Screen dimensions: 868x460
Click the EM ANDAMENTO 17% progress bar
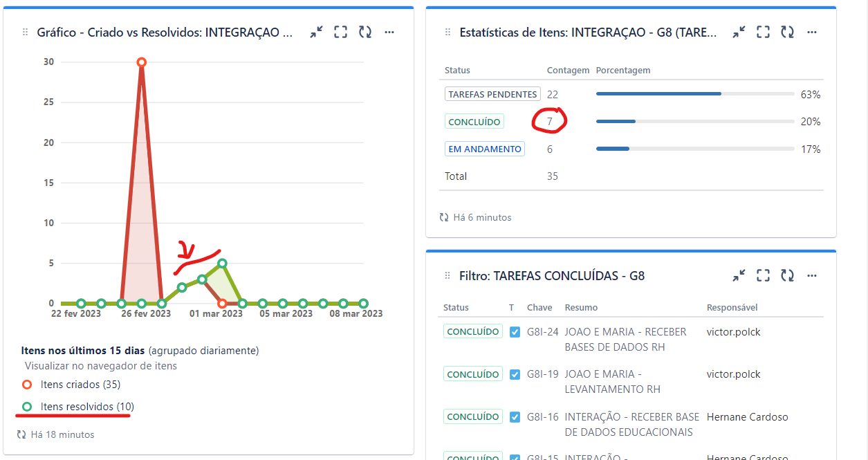coord(695,149)
